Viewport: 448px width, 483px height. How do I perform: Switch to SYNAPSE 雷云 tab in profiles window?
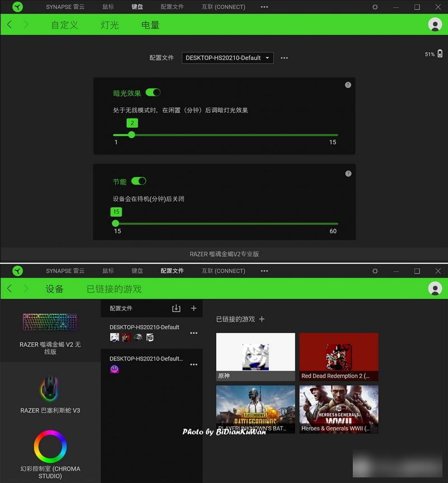(x=66, y=271)
